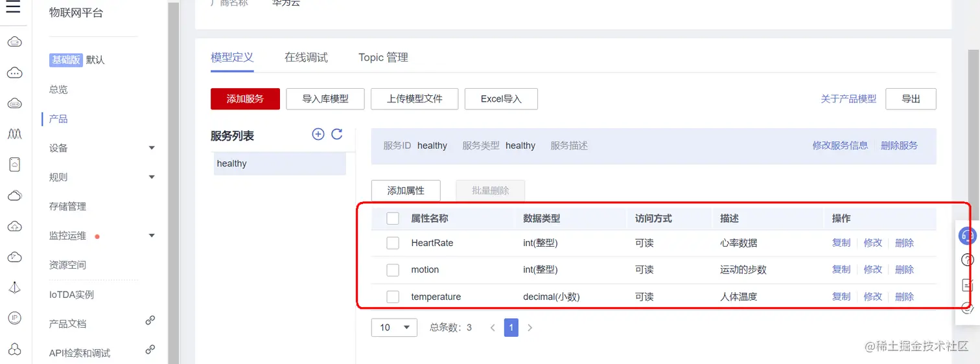Click the decimal(小数) cell in temperature row
This screenshot has height=364, width=980.
click(x=552, y=297)
